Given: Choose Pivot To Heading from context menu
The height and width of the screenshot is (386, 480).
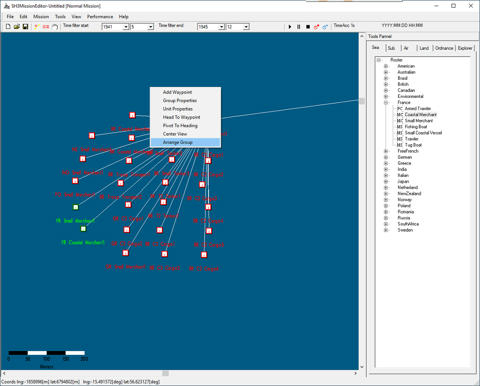Looking at the screenshot, I should 186,126.
